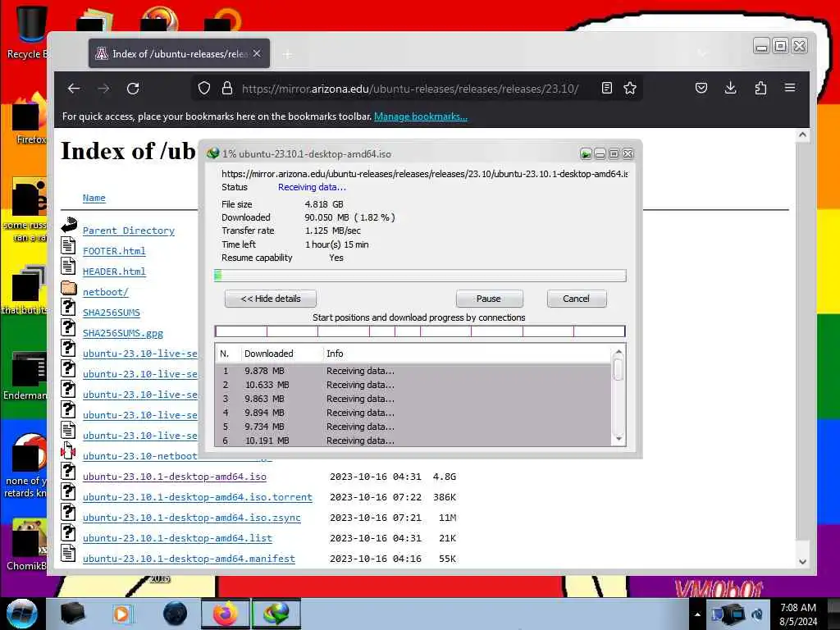Click the system tray volume icon

[x=757, y=614]
